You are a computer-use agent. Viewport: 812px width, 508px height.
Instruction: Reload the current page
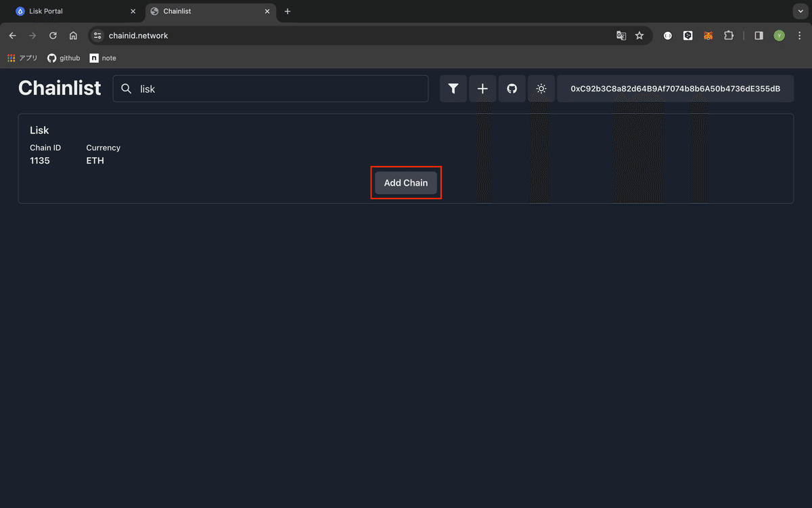click(53, 36)
